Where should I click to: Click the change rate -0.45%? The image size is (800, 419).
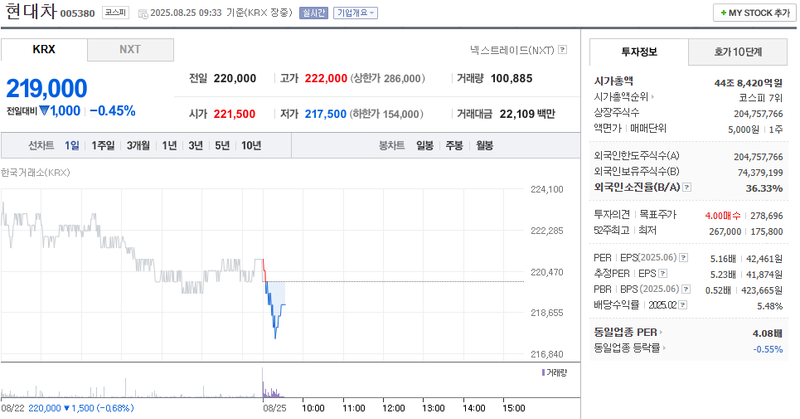(x=113, y=111)
